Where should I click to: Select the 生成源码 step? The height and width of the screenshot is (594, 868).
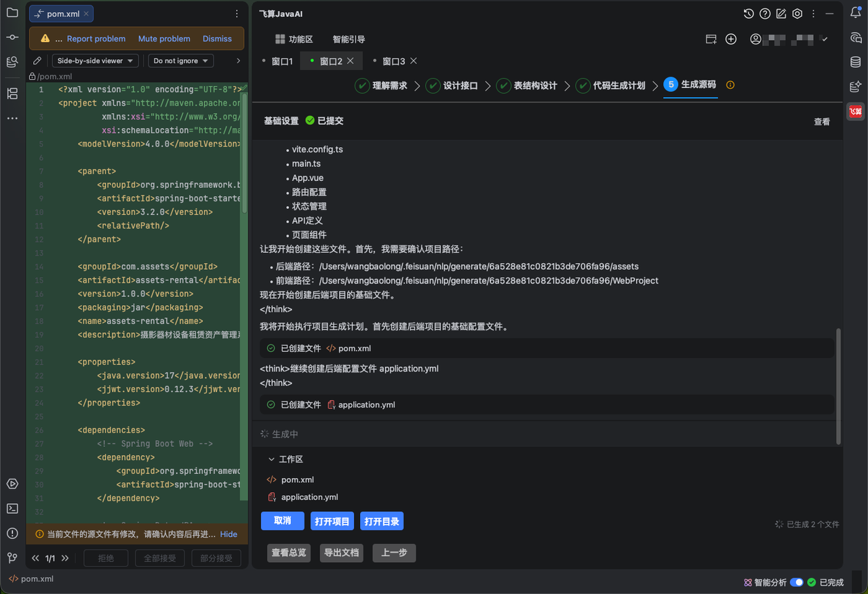(690, 85)
